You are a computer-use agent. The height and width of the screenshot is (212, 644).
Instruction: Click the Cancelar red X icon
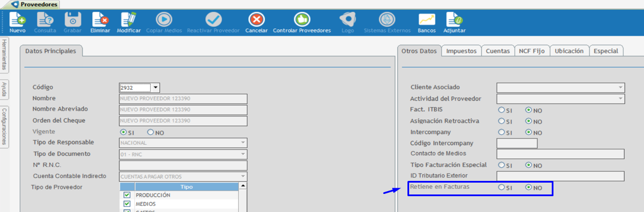click(x=257, y=19)
